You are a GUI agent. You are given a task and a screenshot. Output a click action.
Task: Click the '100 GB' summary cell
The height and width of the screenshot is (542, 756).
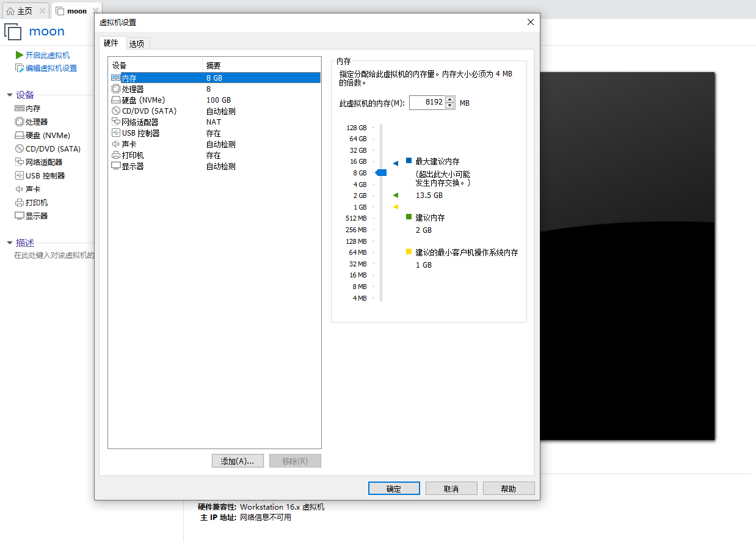[219, 100]
